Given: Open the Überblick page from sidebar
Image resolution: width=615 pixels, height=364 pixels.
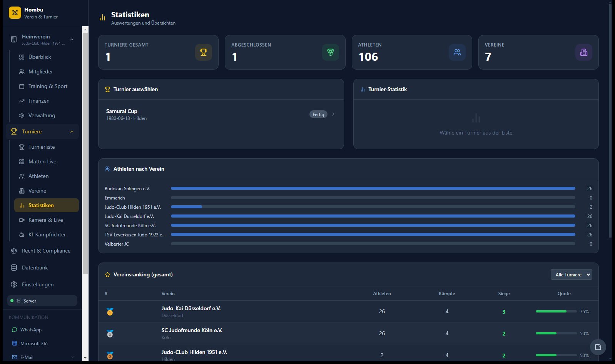Looking at the screenshot, I should point(47,57).
